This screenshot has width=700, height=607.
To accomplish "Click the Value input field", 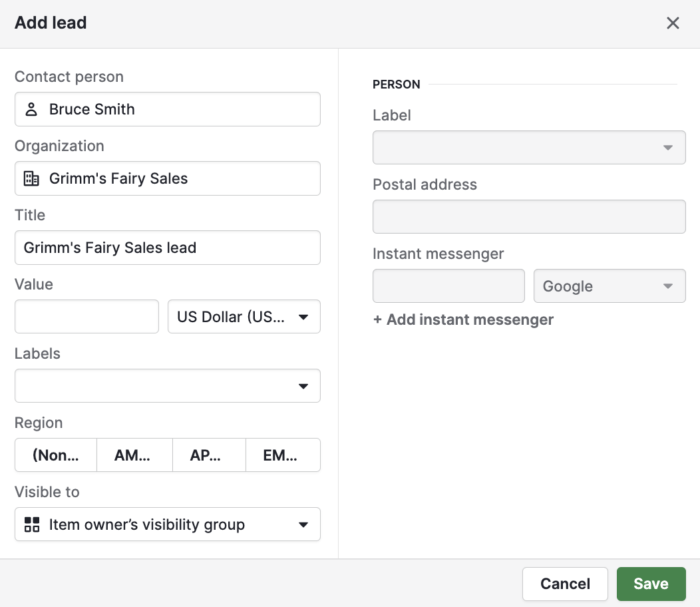I will tap(87, 317).
